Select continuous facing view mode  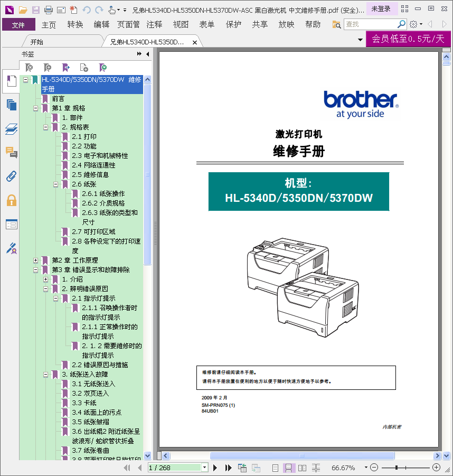coord(316,468)
